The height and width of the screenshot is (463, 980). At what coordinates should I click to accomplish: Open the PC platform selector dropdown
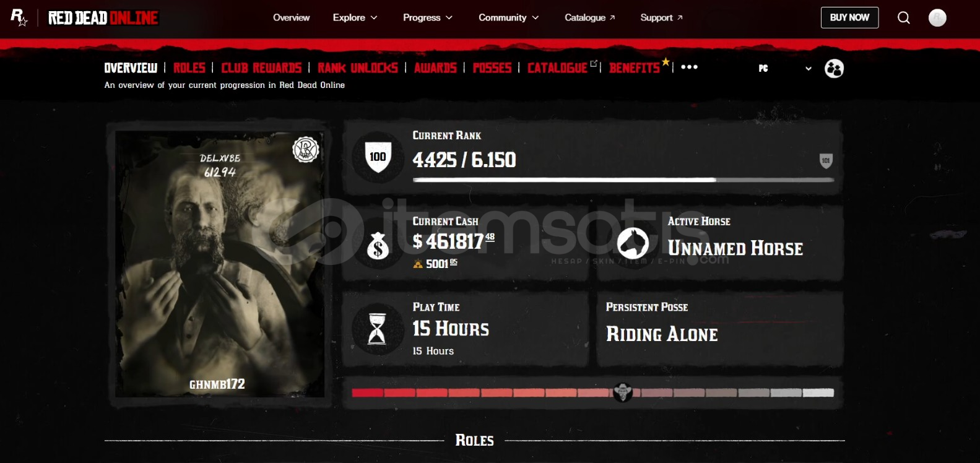[x=785, y=68]
